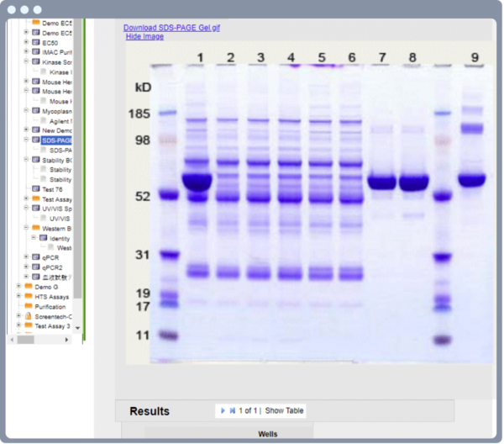Download the SDS-PAGE Gel.gif file

click(x=171, y=28)
